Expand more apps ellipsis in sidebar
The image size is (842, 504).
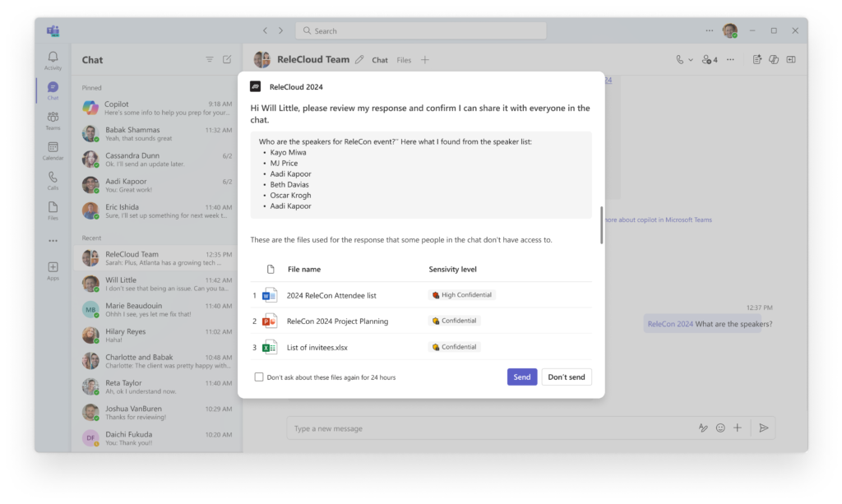click(x=53, y=241)
